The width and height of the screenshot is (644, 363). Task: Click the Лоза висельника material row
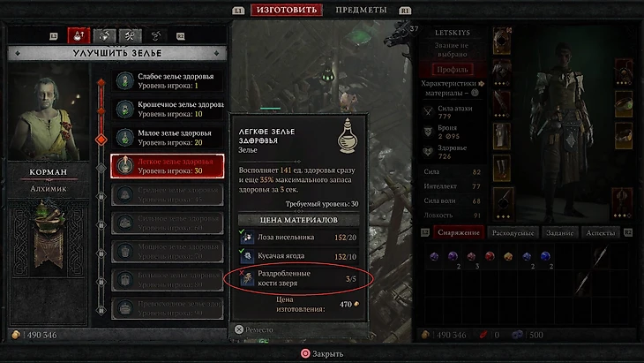coord(298,238)
